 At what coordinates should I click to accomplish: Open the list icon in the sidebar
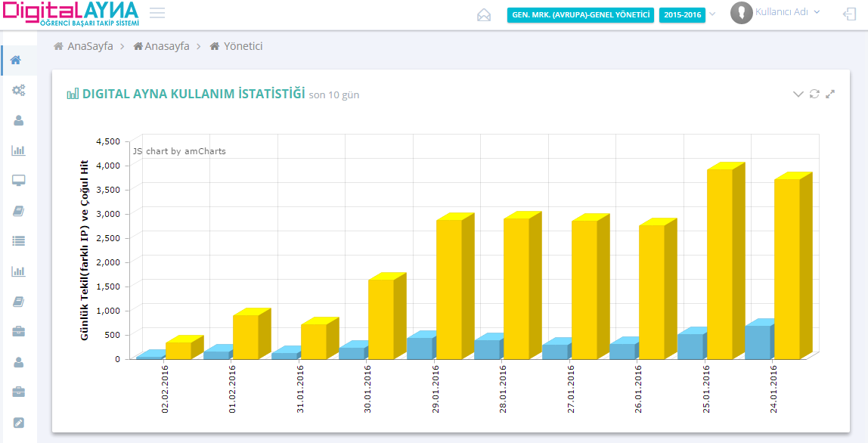[x=19, y=240]
